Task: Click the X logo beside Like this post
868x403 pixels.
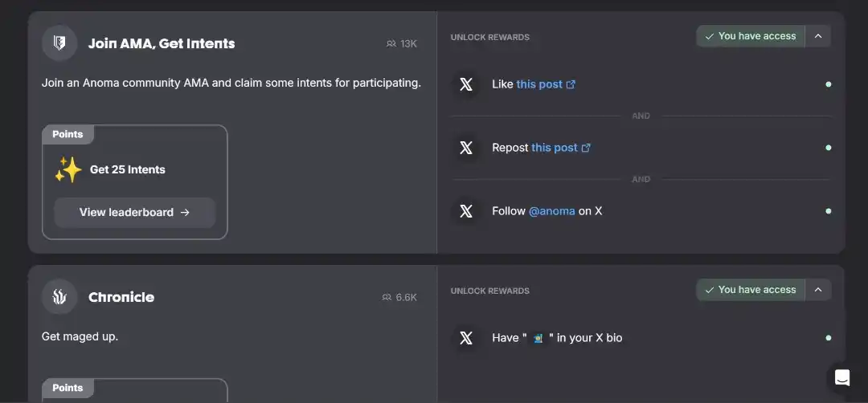Action: point(466,84)
